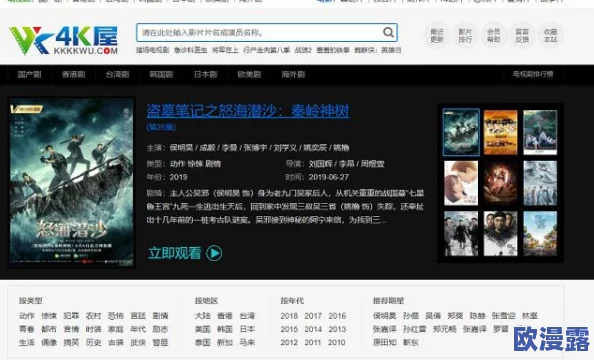The height and width of the screenshot is (360, 594).
Task: Filter by year 2011
Action: pyautogui.click(x=313, y=343)
